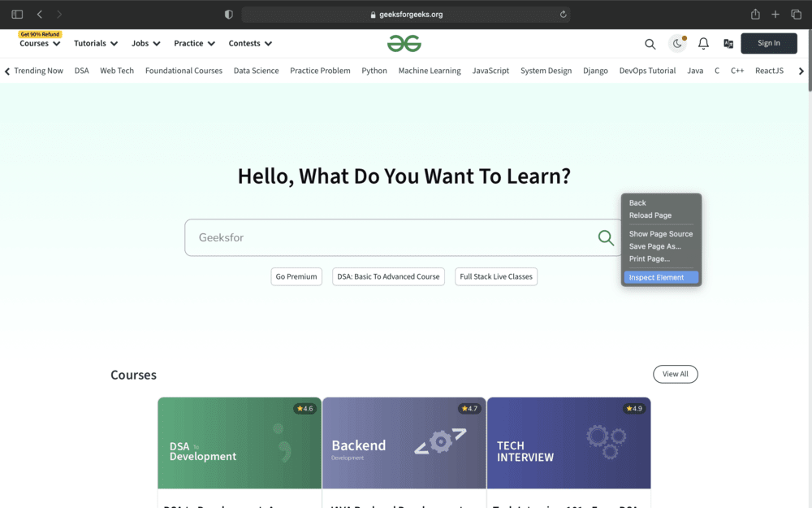Open notifications bell icon
812x508 pixels.
tap(703, 44)
